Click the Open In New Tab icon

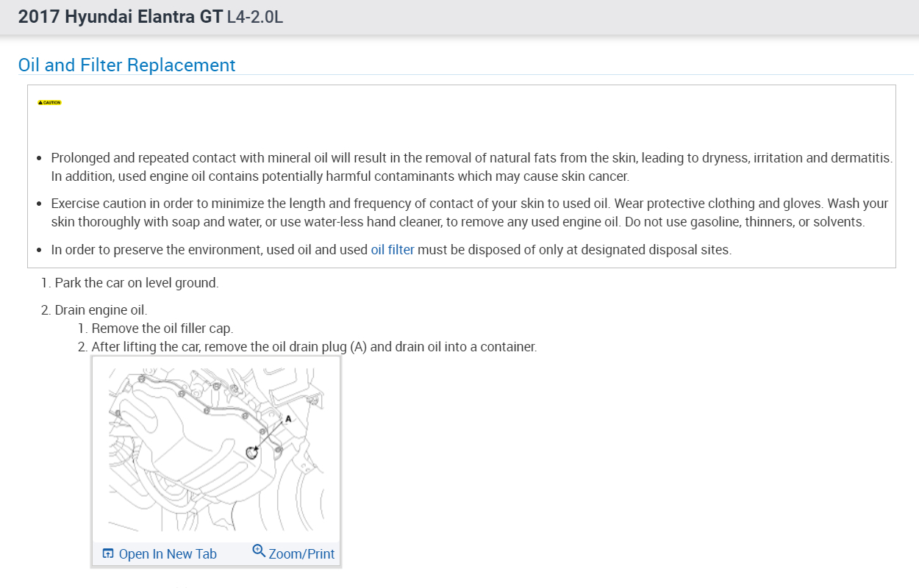tap(108, 553)
